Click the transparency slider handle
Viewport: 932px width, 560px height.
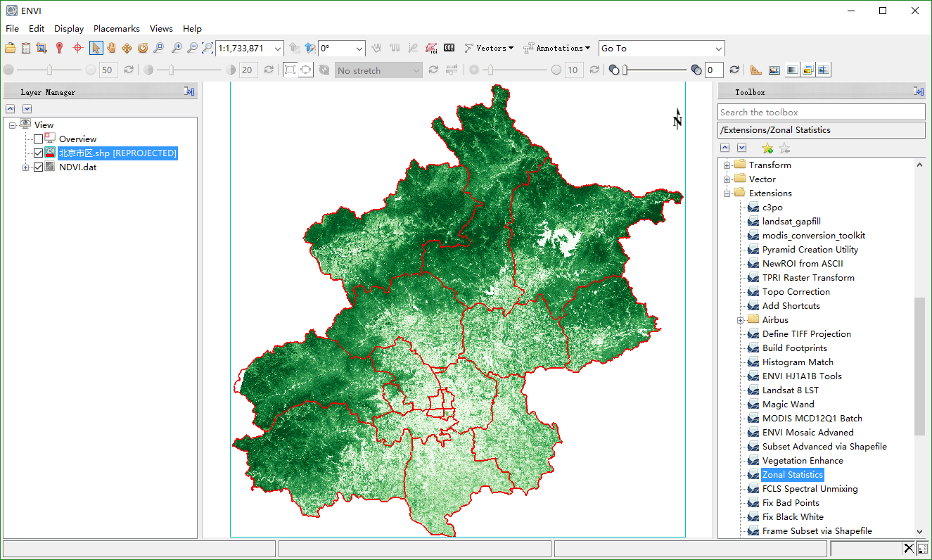[x=625, y=70]
